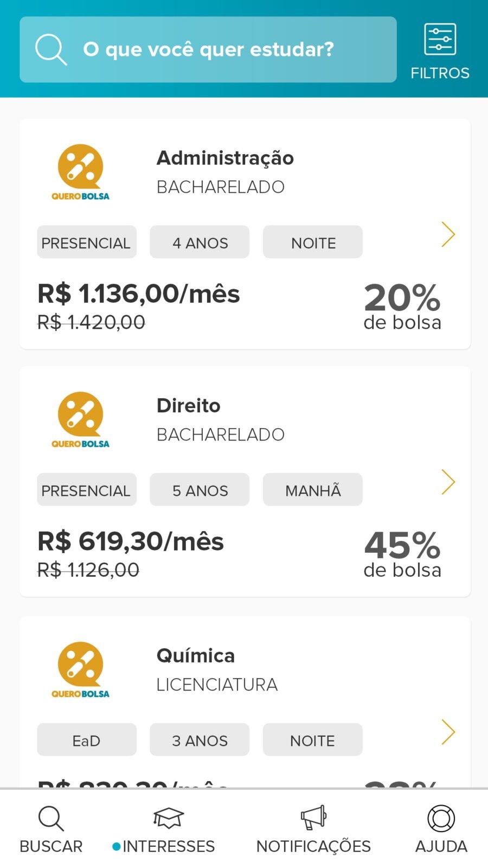Tap the Quero Bolsa logo on Direito card

coord(81,419)
